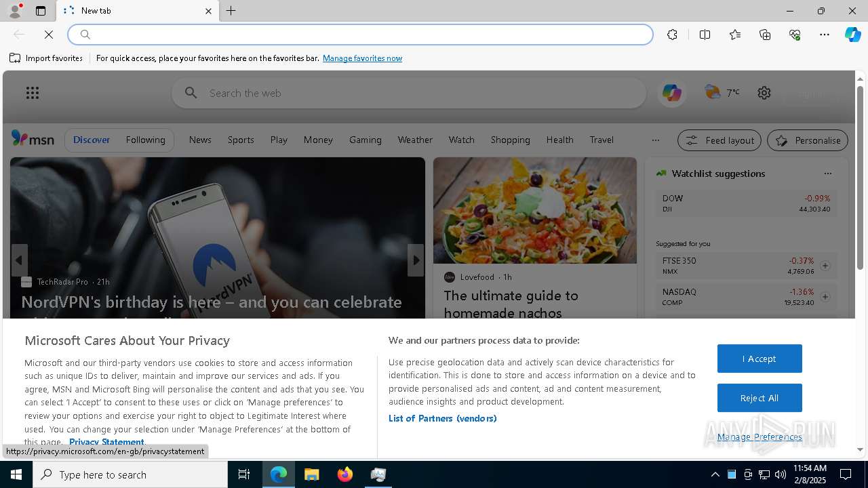868x488 pixels.
Task: Open Favorites star icon
Action: (x=735, y=35)
